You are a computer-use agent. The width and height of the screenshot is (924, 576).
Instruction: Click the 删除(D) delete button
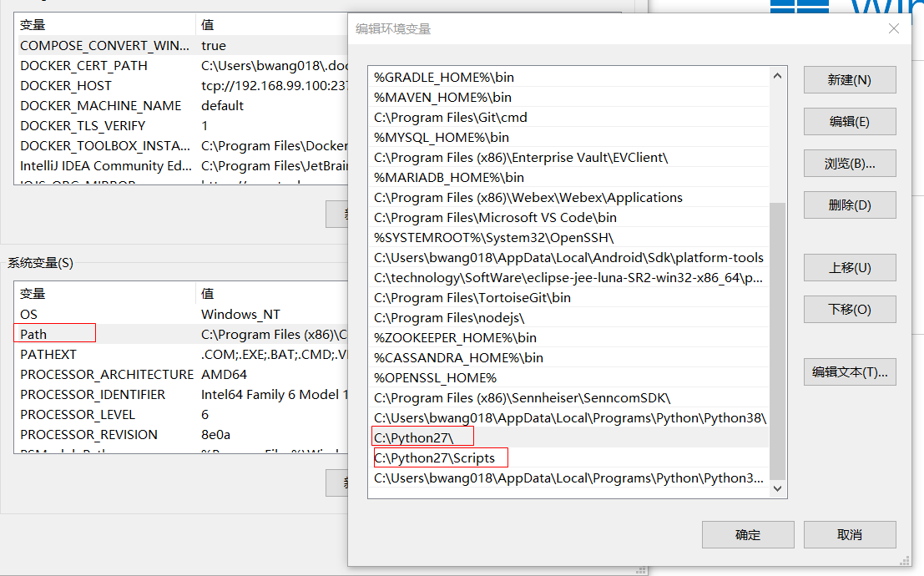coord(850,205)
